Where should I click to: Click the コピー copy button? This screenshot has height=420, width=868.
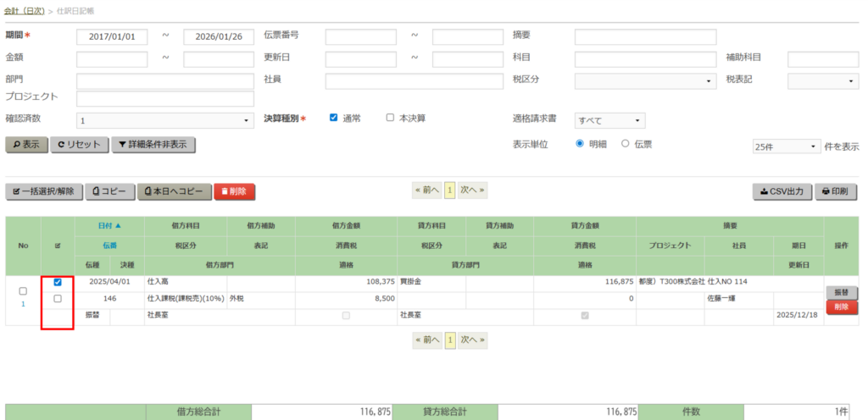point(110,191)
